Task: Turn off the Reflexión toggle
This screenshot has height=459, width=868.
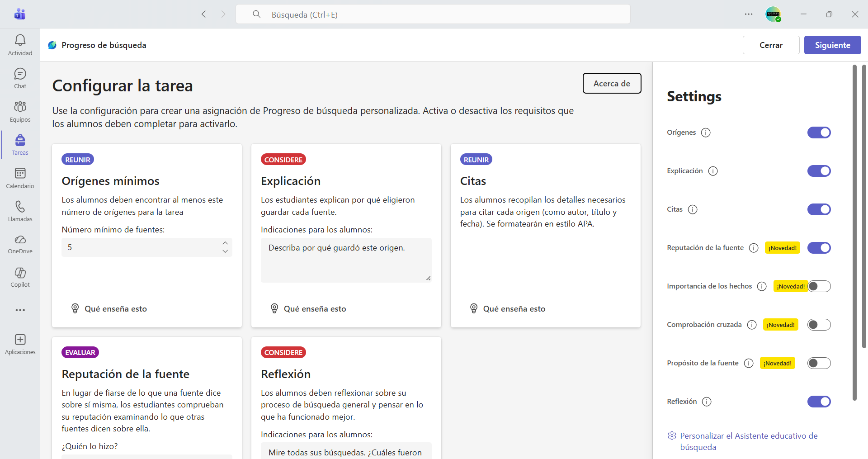Action: (819, 402)
